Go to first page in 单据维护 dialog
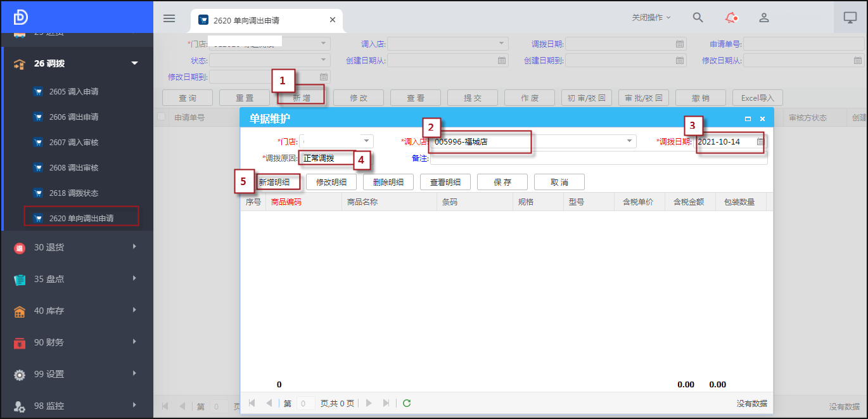 pyautogui.click(x=252, y=403)
